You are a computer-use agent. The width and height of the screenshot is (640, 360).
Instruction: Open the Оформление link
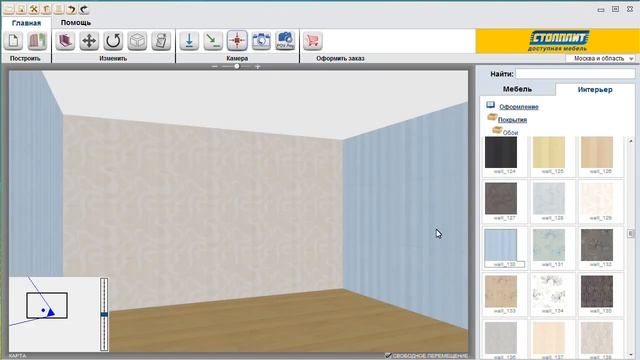pos(519,107)
